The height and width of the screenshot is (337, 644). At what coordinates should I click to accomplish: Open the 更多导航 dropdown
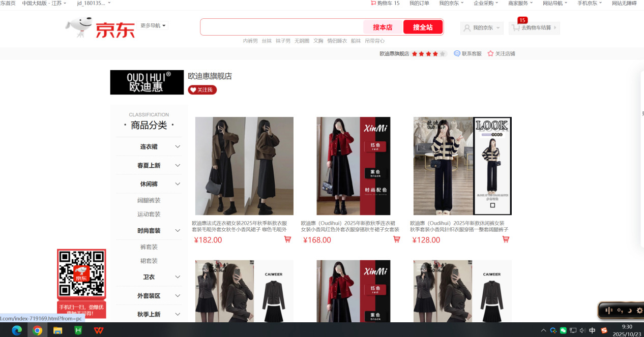[x=152, y=25]
